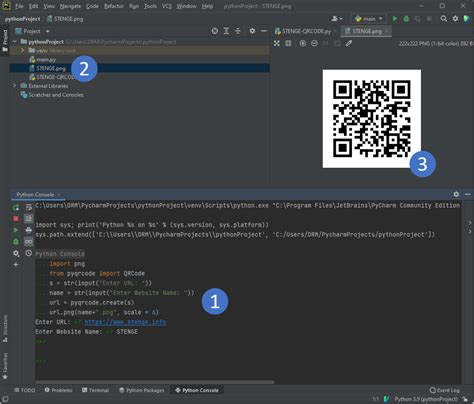The image size is (474, 404).
Task: Click Rerun console icon
Action: pyautogui.click(x=16, y=208)
